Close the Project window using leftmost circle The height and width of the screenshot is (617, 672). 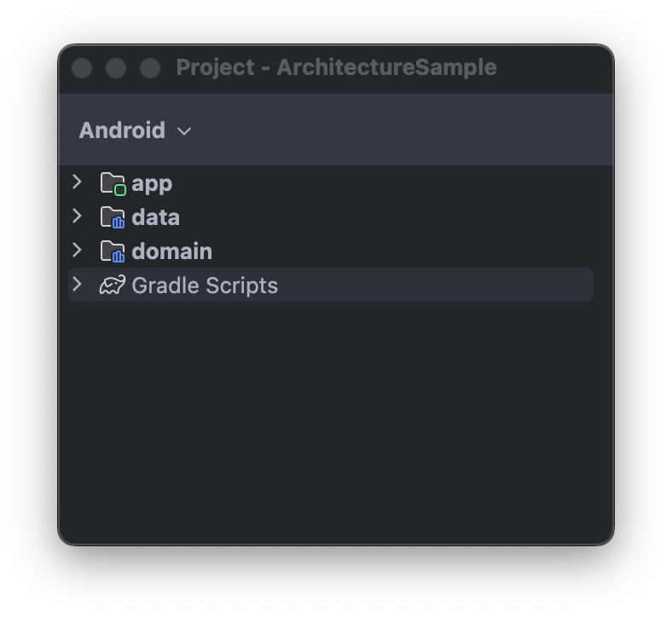click(x=82, y=68)
